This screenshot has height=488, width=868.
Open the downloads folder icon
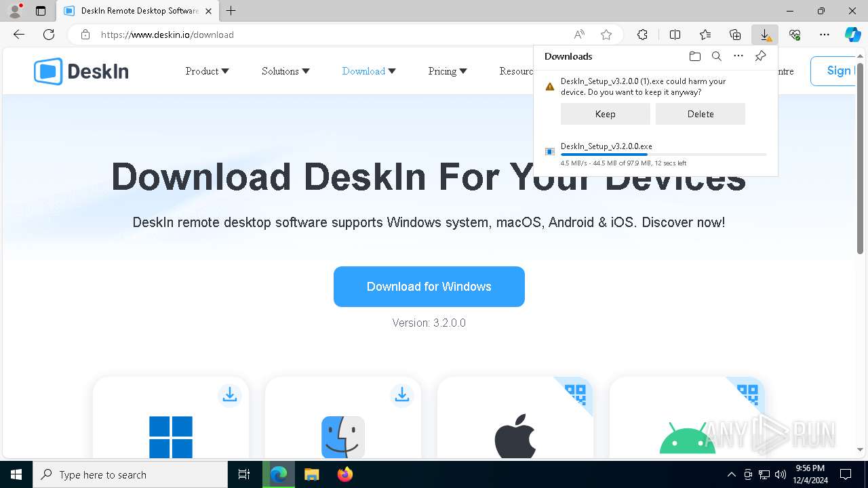pos(694,56)
